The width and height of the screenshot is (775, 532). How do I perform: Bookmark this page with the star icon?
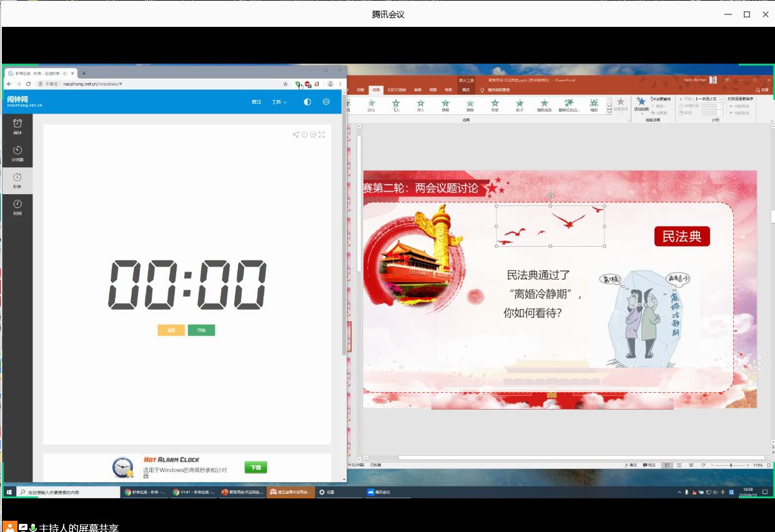pos(286,84)
